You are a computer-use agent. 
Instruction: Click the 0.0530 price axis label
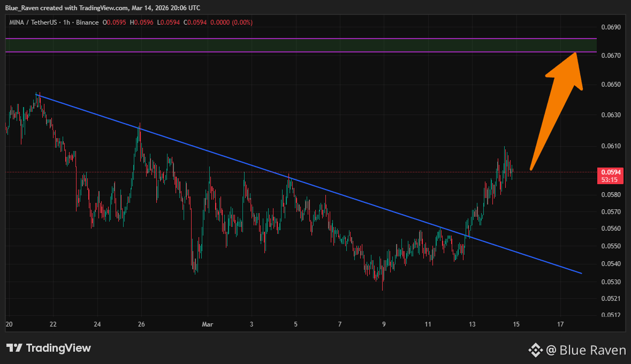click(x=611, y=282)
